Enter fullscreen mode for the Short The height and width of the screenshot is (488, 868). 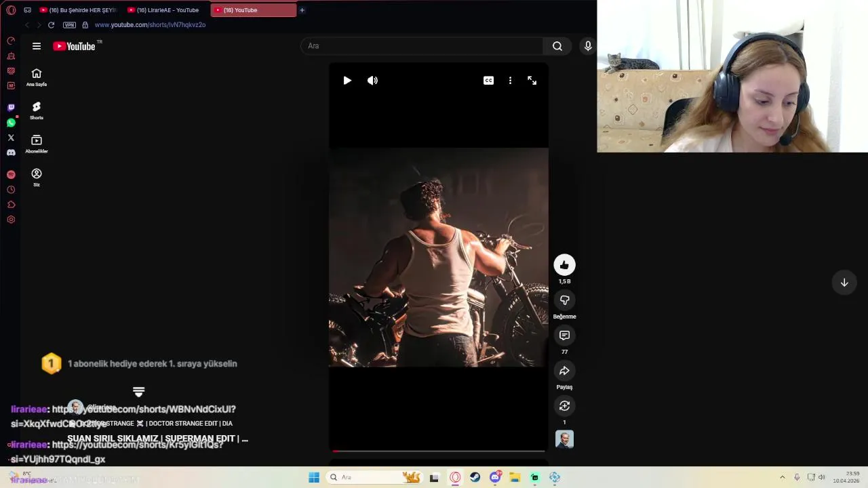coord(532,81)
